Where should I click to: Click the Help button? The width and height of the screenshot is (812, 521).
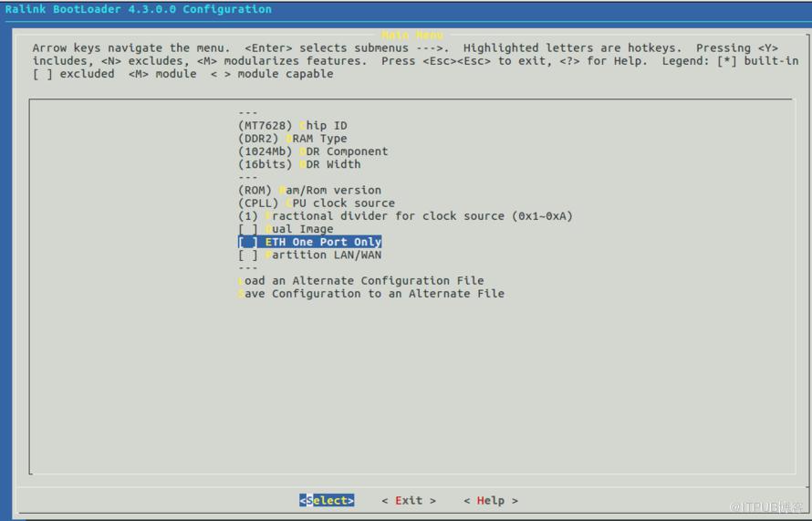(491, 500)
